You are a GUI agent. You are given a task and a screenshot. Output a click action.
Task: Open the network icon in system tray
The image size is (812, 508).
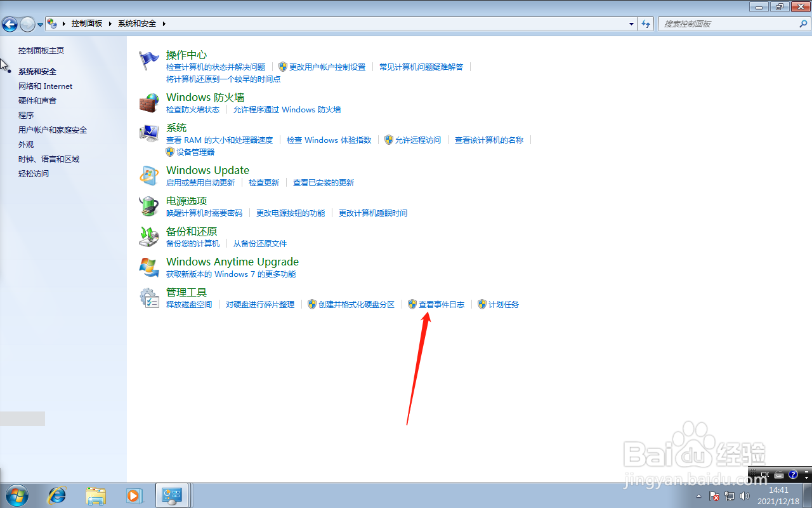pyautogui.click(x=730, y=495)
